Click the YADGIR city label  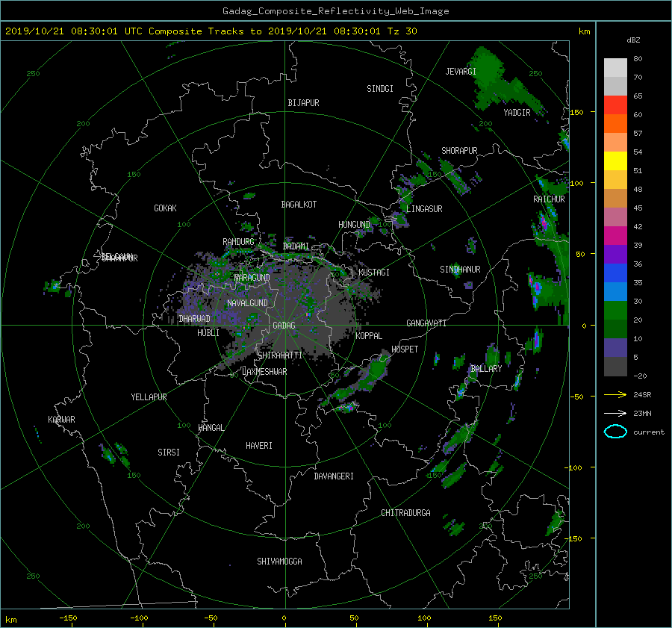[x=517, y=113]
